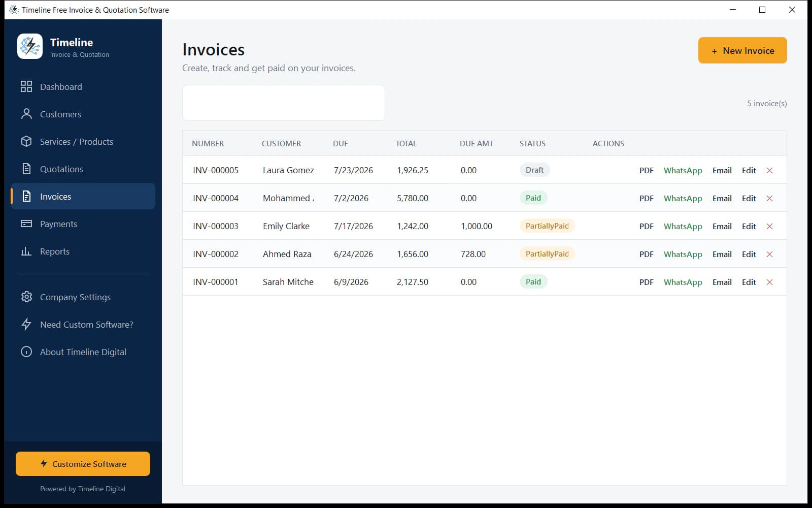This screenshot has width=812, height=508.
Task: Click the Invoices document icon in sidebar
Action: coord(26,196)
